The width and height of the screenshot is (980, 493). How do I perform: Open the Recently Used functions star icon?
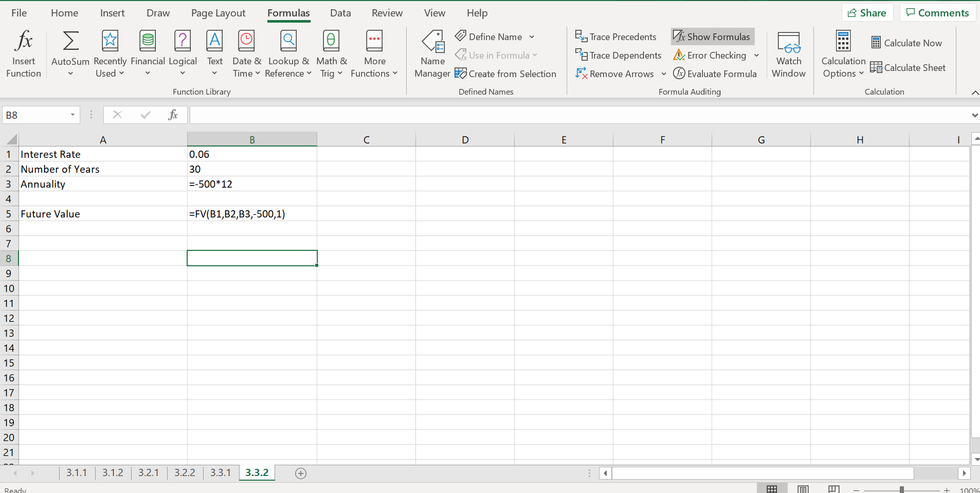pyautogui.click(x=110, y=41)
